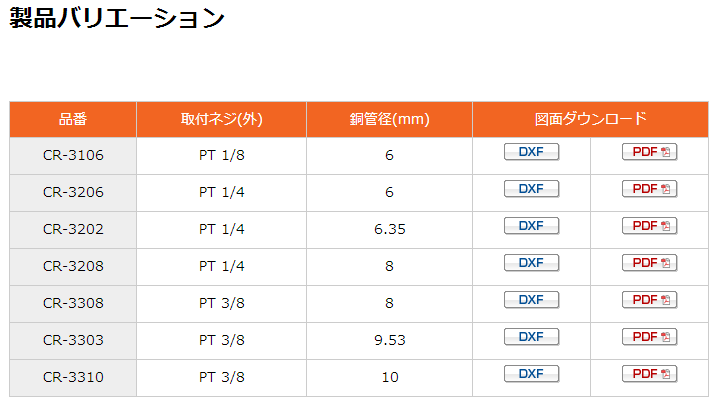Image resolution: width=724 pixels, height=405 pixels.
Task: Open PDF file for CR-3206
Action: (x=649, y=189)
